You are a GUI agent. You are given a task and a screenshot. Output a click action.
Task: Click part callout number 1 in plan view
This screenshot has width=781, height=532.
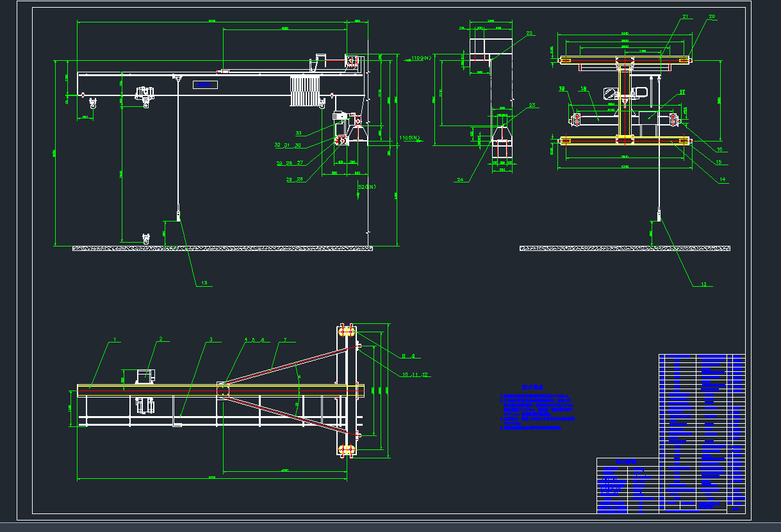(x=115, y=340)
